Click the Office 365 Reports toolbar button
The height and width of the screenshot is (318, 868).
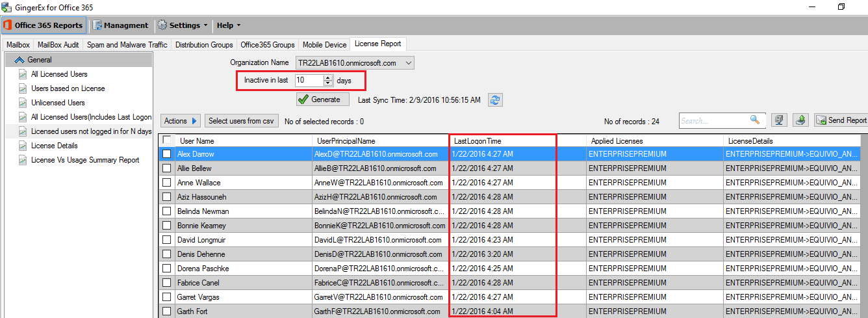(x=44, y=25)
